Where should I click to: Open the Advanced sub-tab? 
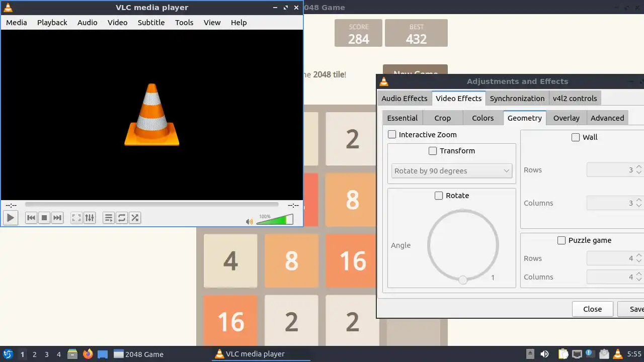tap(607, 118)
